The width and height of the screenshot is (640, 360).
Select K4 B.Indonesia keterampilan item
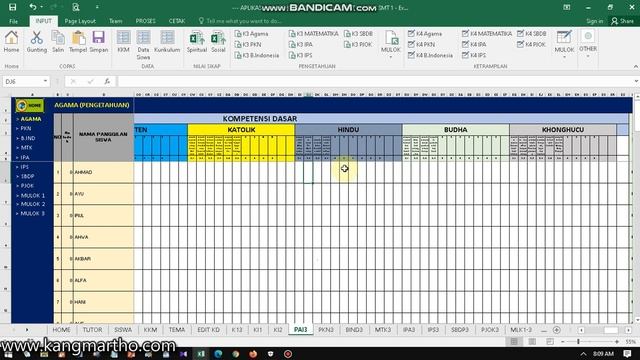pos(430,55)
